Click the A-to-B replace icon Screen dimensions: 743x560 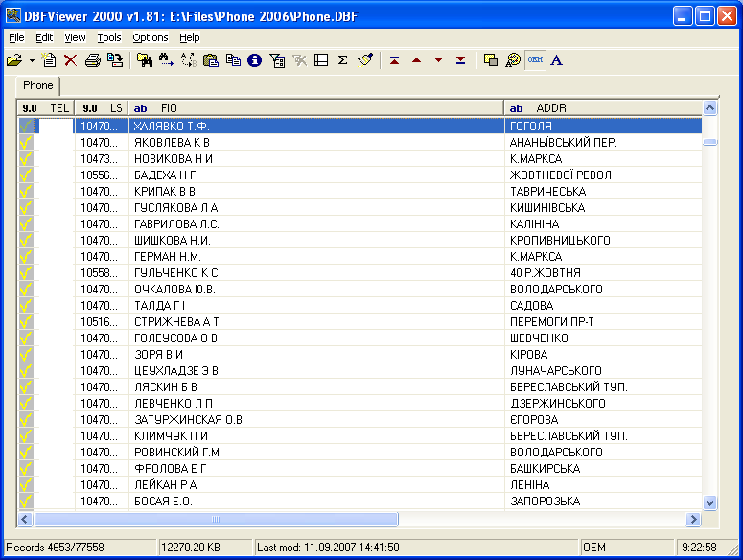pos(189,60)
